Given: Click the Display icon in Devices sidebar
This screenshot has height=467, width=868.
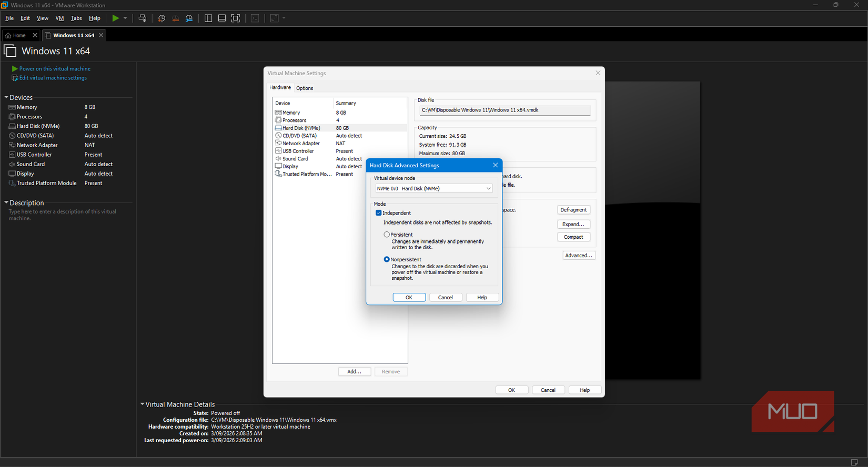Looking at the screenshot, I should (x=12, y=174).
